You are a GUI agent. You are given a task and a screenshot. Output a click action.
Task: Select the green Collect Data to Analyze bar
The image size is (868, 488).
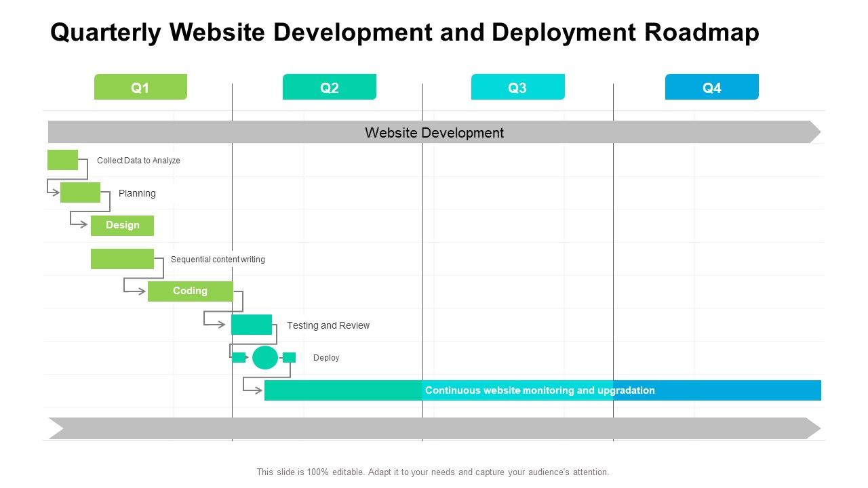pos(62,160)
